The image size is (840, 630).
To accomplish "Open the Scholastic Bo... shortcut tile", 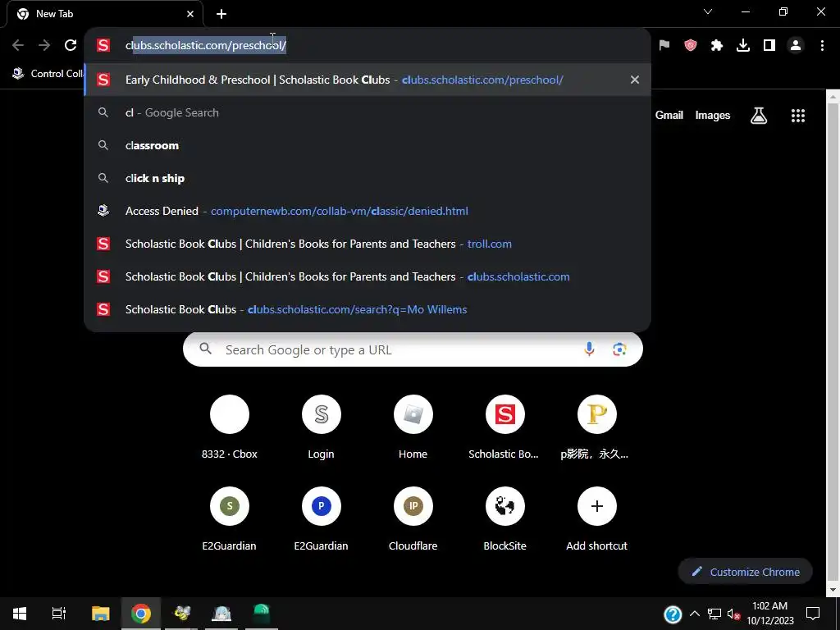I will (504, 428).
